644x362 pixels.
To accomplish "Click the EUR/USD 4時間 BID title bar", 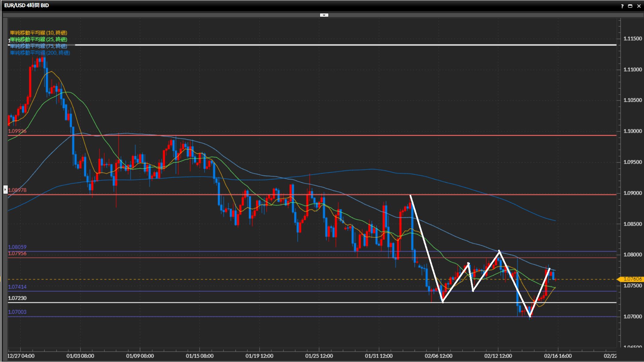I will point(26,5).
